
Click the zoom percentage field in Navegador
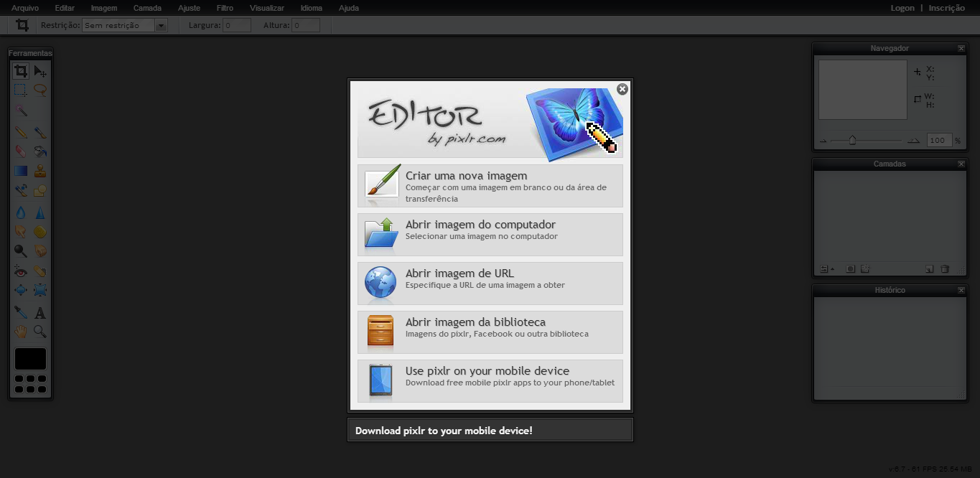(939, 141)
